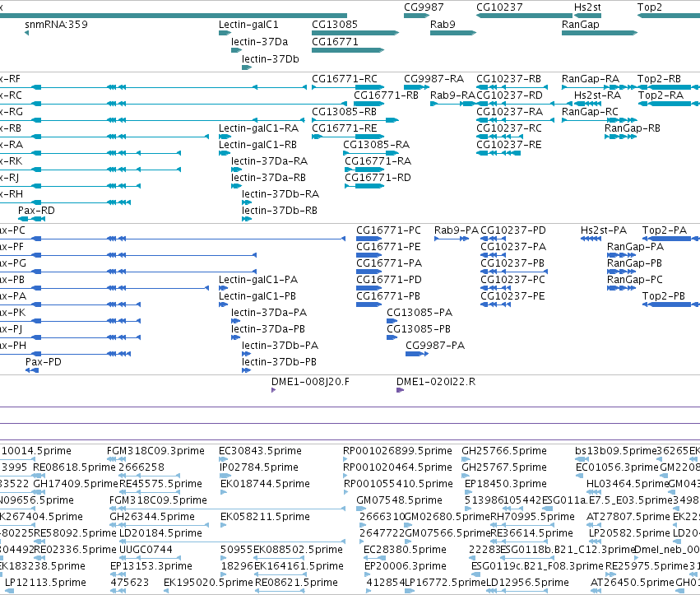
Task: Click protein CG9987-PA
Action: (x=417, y=354)
